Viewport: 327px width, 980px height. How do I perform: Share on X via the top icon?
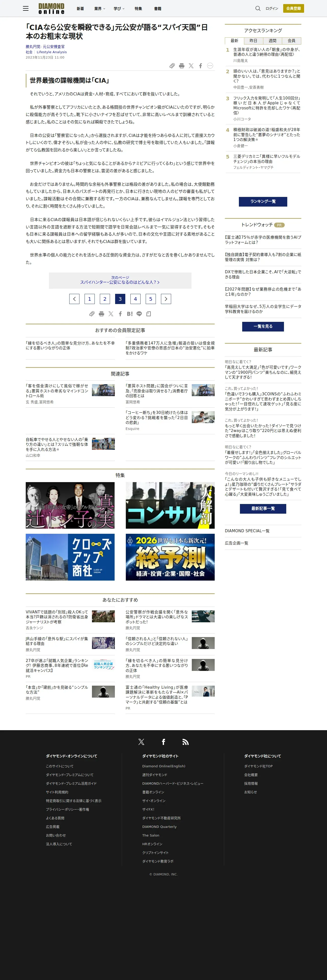point(191,66)
